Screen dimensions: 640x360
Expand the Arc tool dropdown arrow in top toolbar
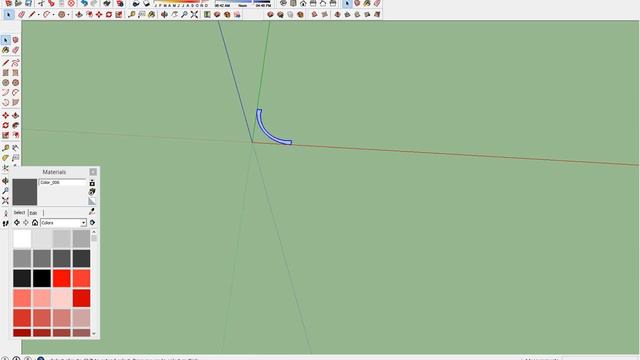pos(53,15)
